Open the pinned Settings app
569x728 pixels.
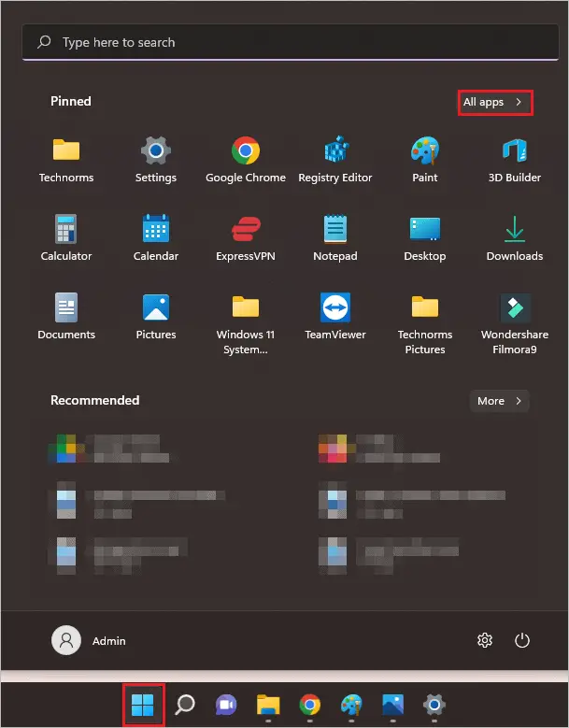(x=155, y=160)
